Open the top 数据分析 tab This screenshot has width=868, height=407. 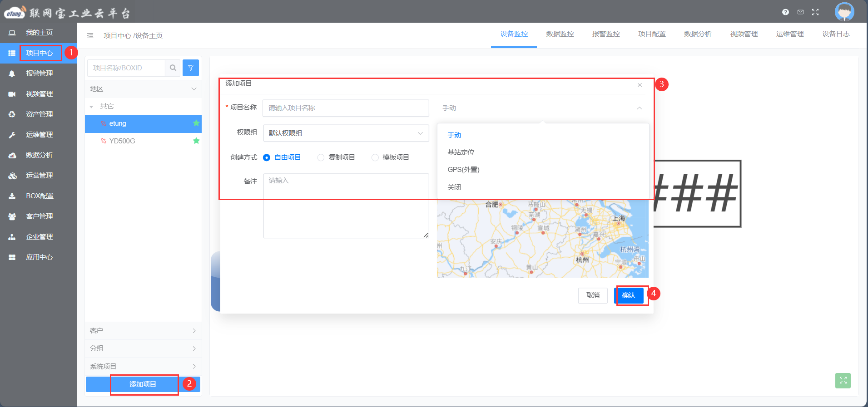pyautogui.click(x=698, y=34)
